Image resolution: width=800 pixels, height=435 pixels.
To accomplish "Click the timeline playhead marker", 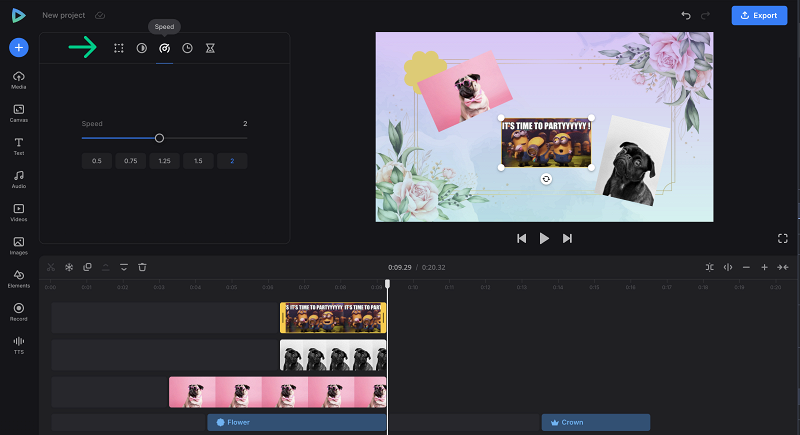I will 387,284.
